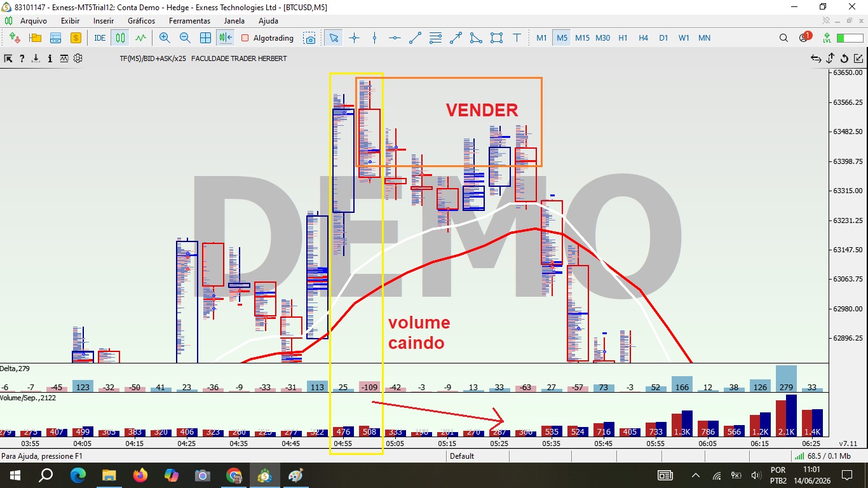Click the indicator panel arrow-corner icon
The image size is (868, 488).
click(x=8, y=58)
